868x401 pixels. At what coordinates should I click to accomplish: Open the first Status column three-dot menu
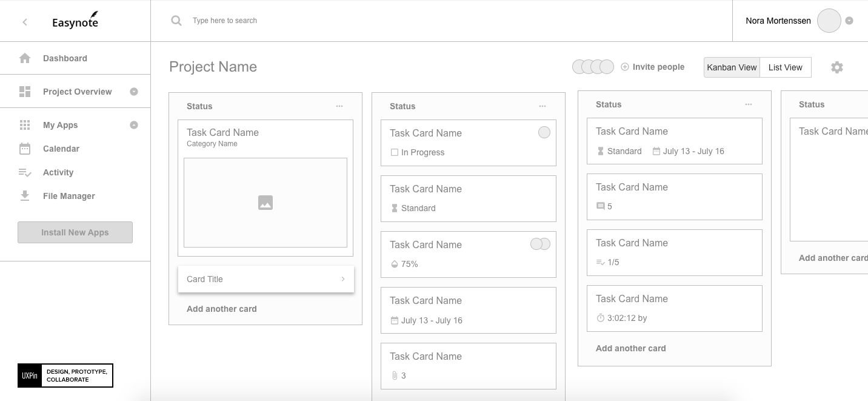click(339, 106)
